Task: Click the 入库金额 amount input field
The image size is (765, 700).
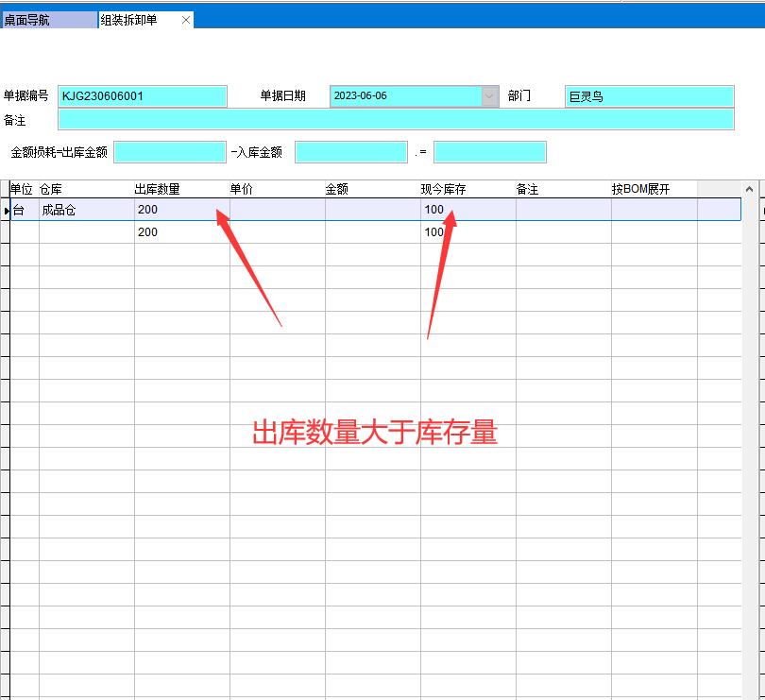Action: tap(350, 151)
